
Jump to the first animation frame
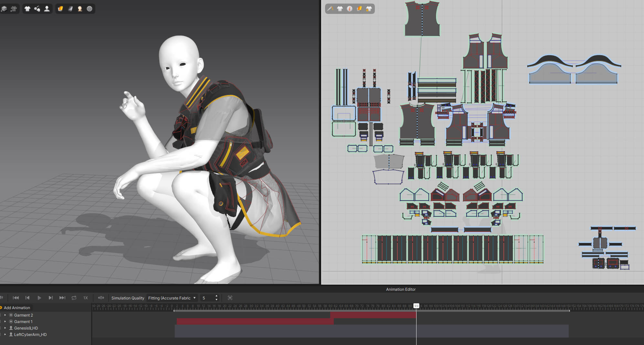click(16, 298)
